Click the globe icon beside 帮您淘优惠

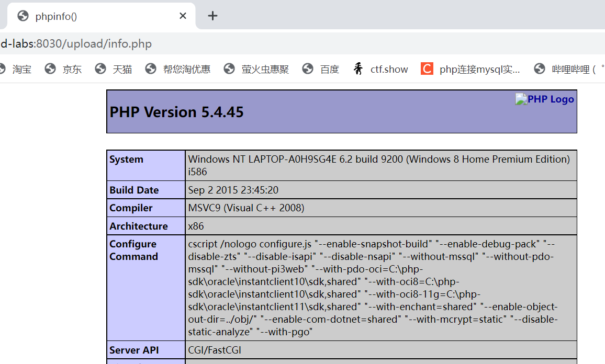coord(151,69)
